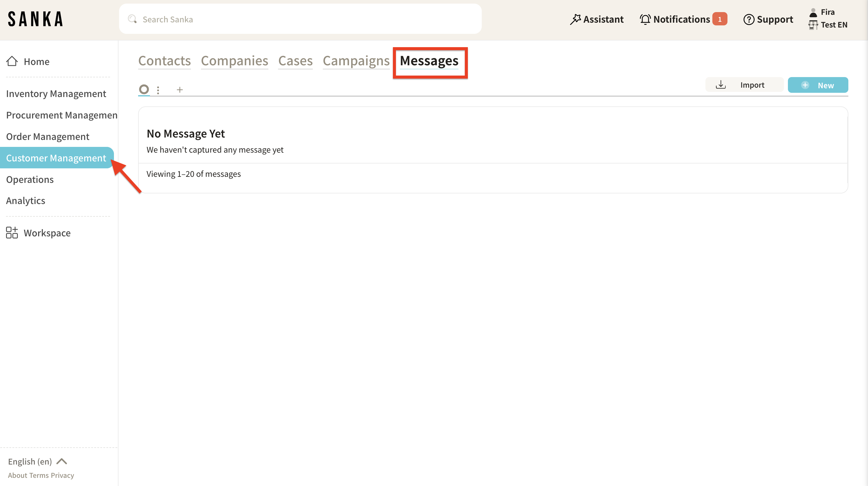Open the Privacy link in footer
868x486 pixels.
tap(62, 475)
